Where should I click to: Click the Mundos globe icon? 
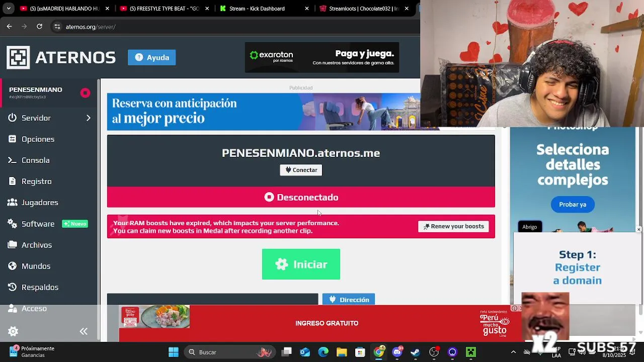coord(13,266)
